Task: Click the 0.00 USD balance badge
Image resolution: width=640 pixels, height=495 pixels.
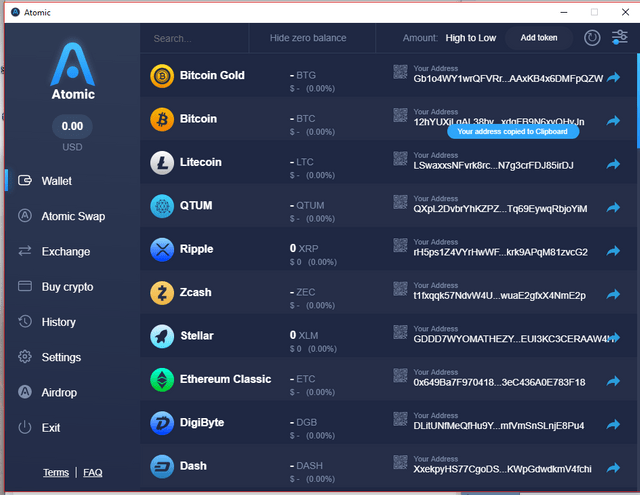Action: [x=72, y=127]
